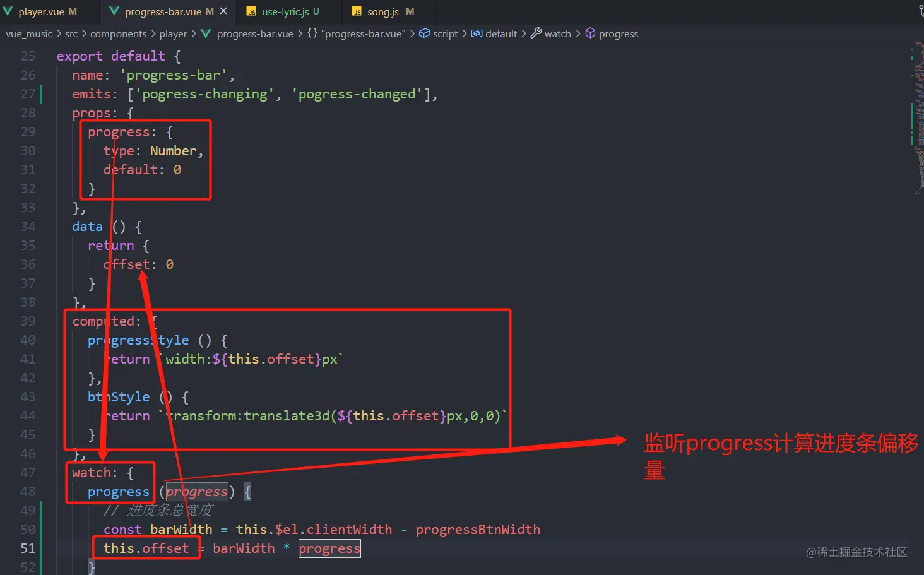The height and width of the screenshot is (575, 924).
Task: Click progress parameter in parentheses on line 48
Action: pos(197,492)
